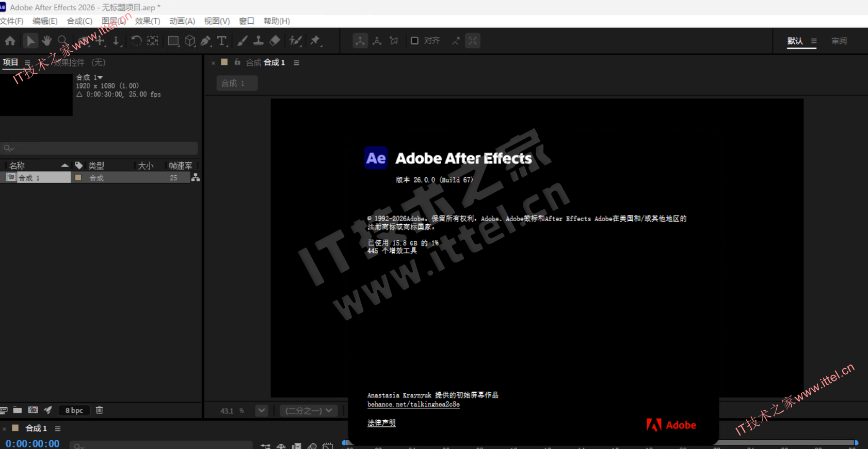Image resolution: width=868 pixels, height=449 pixels.
Task: Expand the 合成 1 name dropdown in the Project preview
Action: coord(100,77)
